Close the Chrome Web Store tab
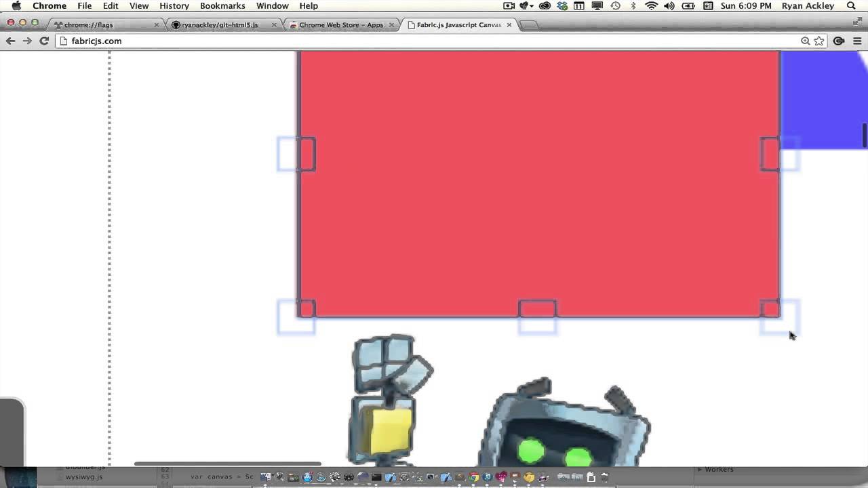The width and height of the screenshot is (868, 488). tap(391, 25)
